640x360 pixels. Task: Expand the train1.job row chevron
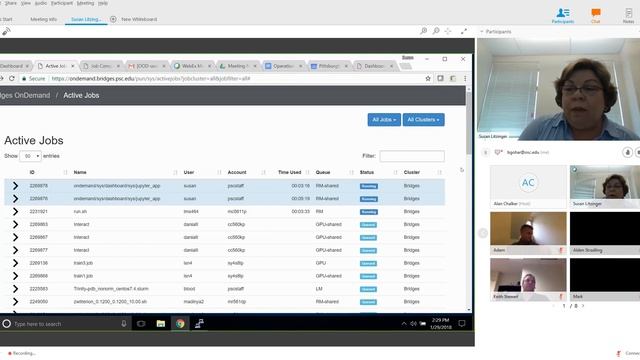click(15, 276)
